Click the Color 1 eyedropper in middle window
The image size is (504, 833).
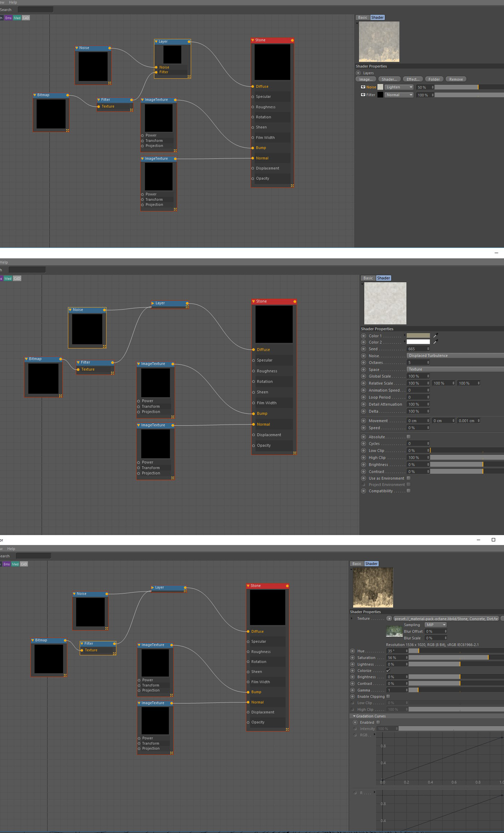pyautogui.click(x=435, y=335)
